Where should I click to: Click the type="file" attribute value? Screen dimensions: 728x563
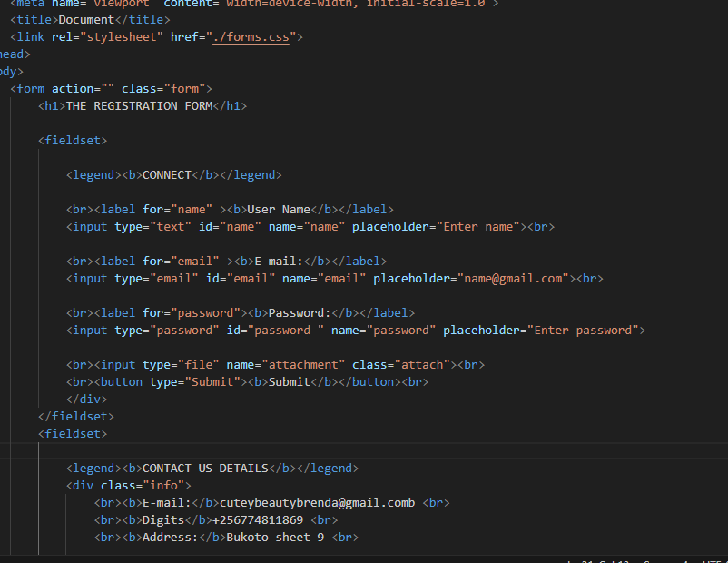point(198,365)
